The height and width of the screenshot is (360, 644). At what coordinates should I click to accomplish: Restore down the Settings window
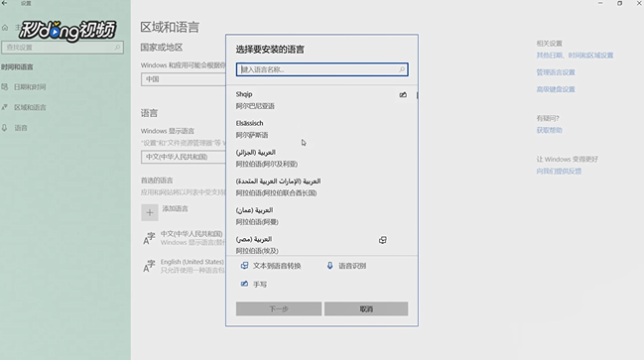(619, 3)
